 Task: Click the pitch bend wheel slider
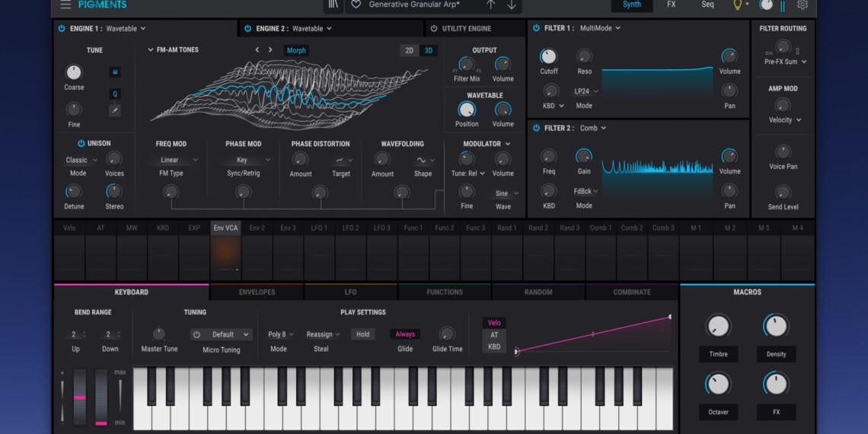click(x=80, y=397)
